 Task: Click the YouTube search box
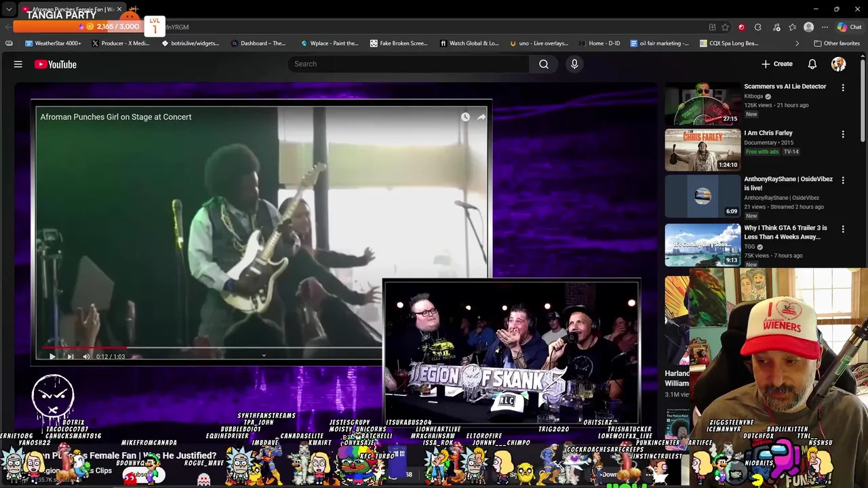(x=408, y=64)
